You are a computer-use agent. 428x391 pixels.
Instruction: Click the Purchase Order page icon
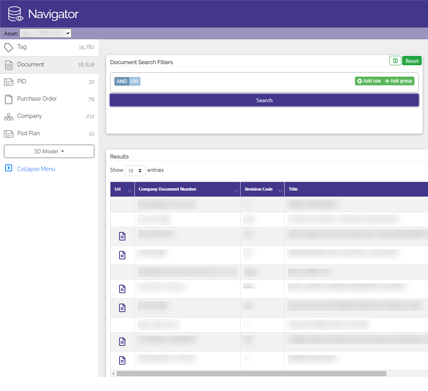[x=9, y=99]
